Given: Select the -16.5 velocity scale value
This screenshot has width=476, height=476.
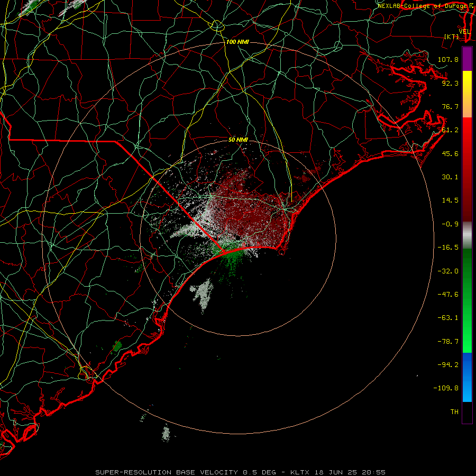Looking at the screenshot, I should coord(448,248).
